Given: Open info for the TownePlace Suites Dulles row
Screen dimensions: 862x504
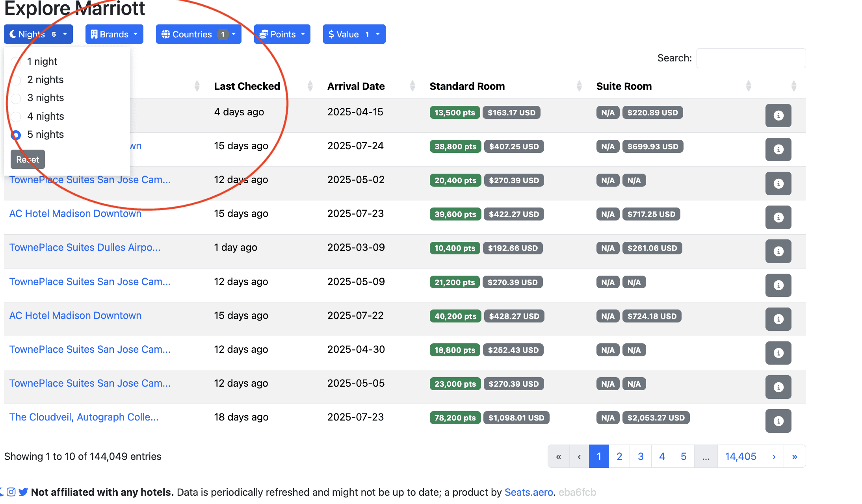Looking at the screenshot, I should (x=778, y=251).
